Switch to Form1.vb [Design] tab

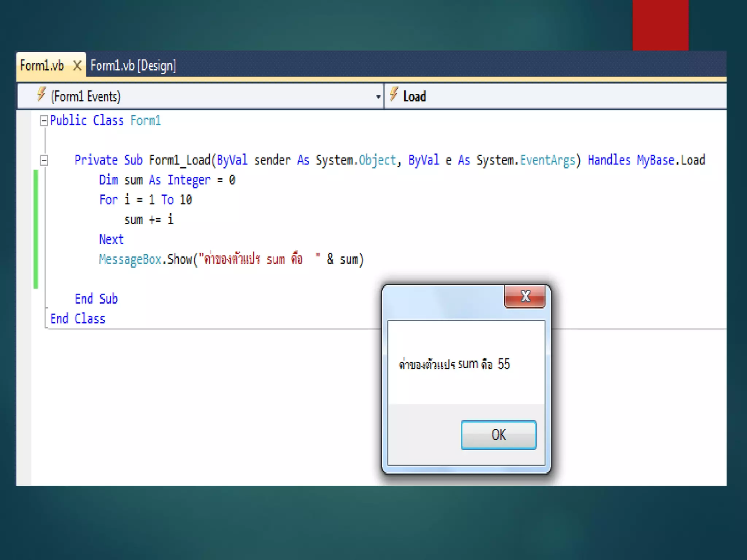133,66
